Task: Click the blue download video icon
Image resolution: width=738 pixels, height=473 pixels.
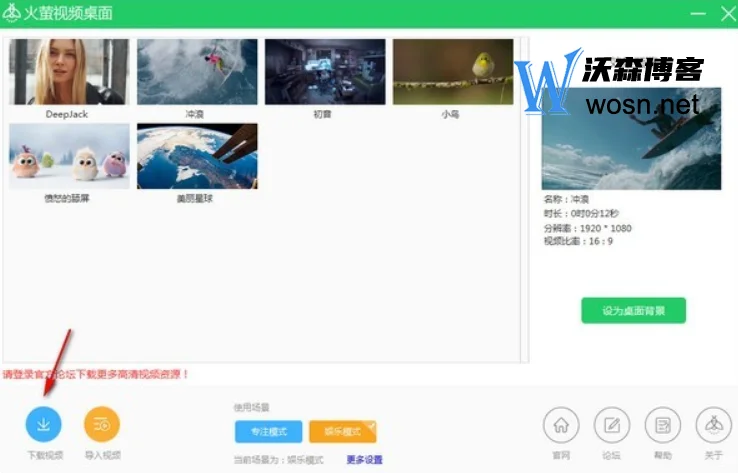Action: point(43,424)
